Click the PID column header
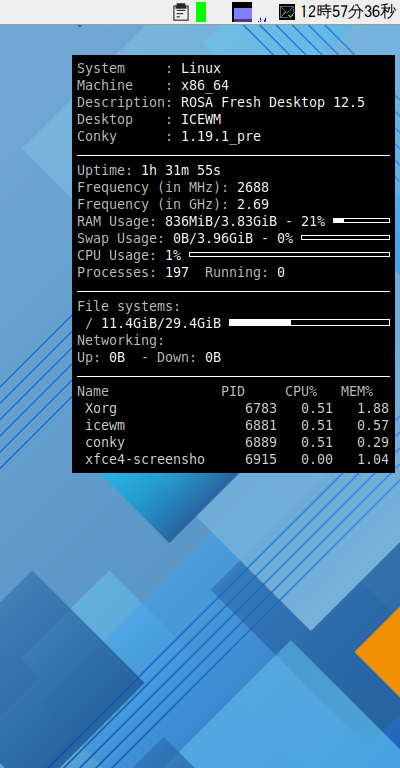 point(233,391)
